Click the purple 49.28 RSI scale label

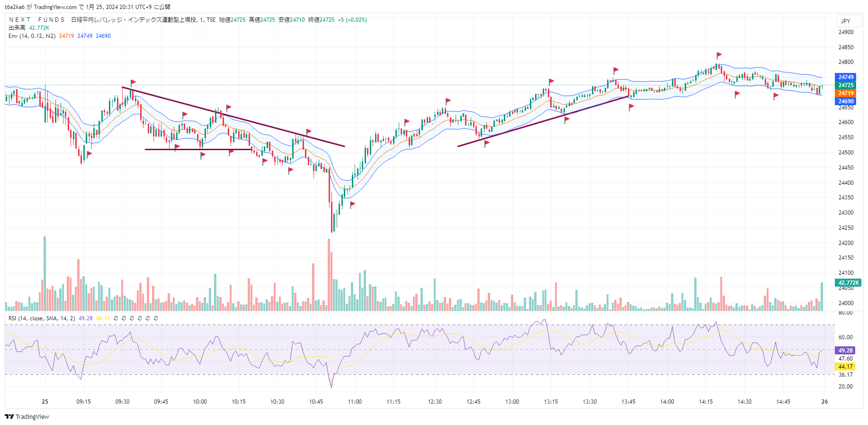(x=845, y=351)
